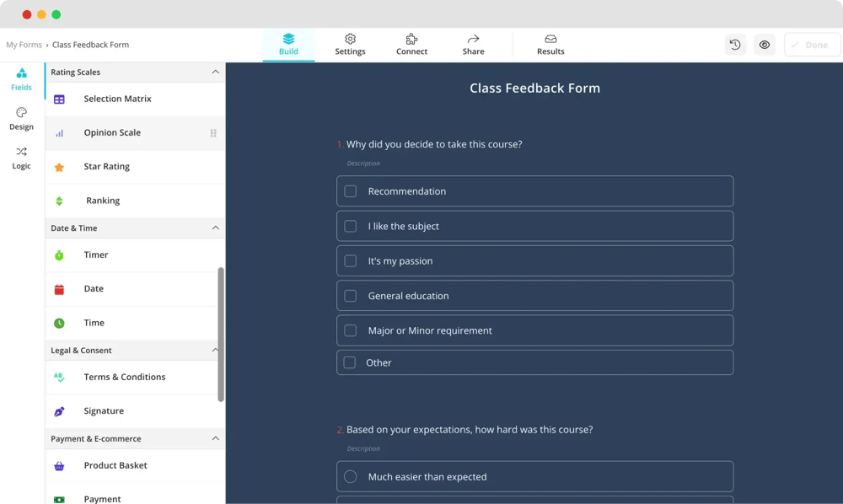Viewport: 843px width, 504px height.
Task: Switch to the Settings tab
Action: (x=350, y=44)
